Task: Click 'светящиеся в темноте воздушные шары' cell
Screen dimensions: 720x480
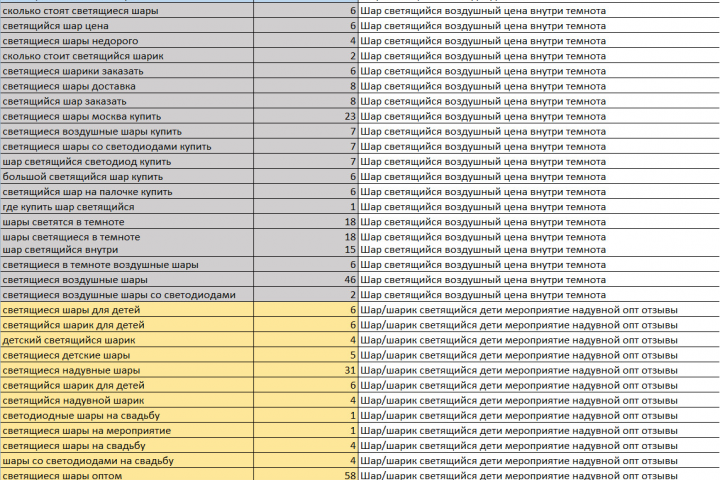Action: [x=127, y=265]
